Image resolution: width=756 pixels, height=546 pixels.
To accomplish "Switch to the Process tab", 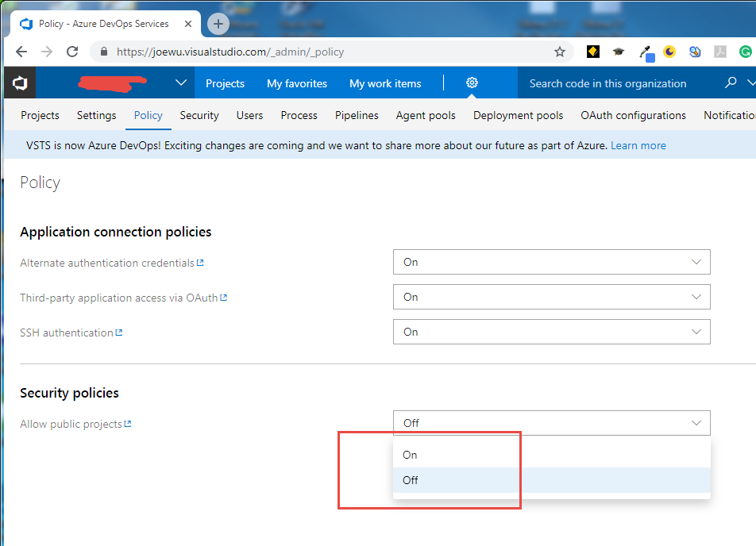I will (299, 115).
